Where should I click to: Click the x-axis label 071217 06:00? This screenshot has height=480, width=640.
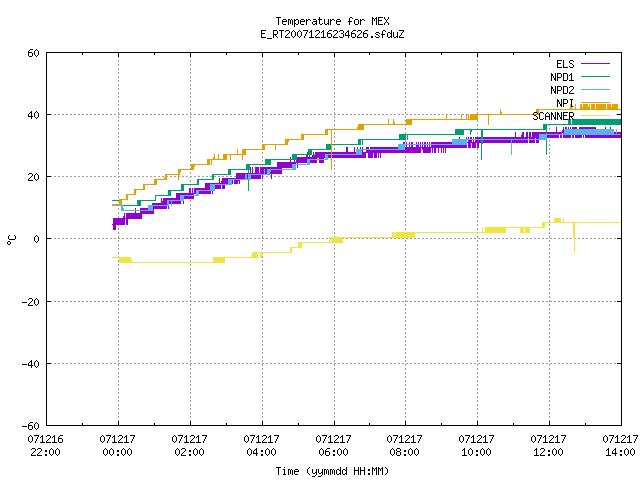point(333,446)
